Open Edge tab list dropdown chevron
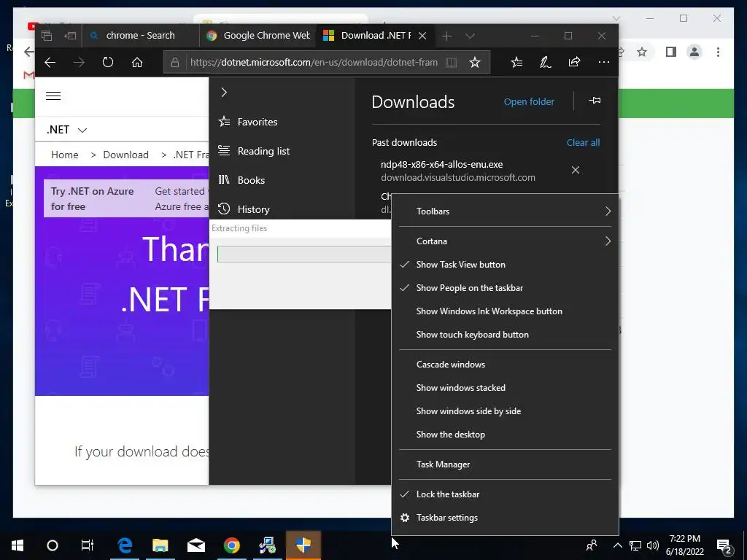 tap(470, 36)
